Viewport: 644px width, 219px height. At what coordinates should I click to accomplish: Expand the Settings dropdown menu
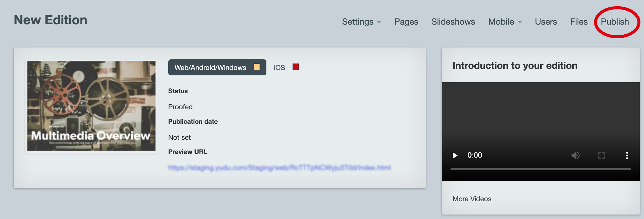(361, 22)
